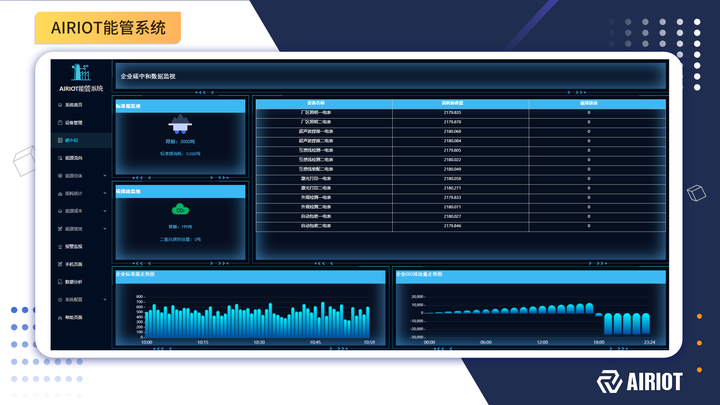This screenshot has height=405, width=720.
Task: Click the 能源绩效 icon in sidebar
Action: tap(60, 229)
